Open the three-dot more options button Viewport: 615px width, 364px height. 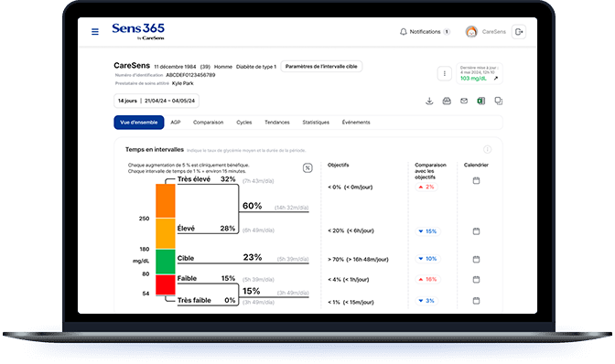point(445,74)
